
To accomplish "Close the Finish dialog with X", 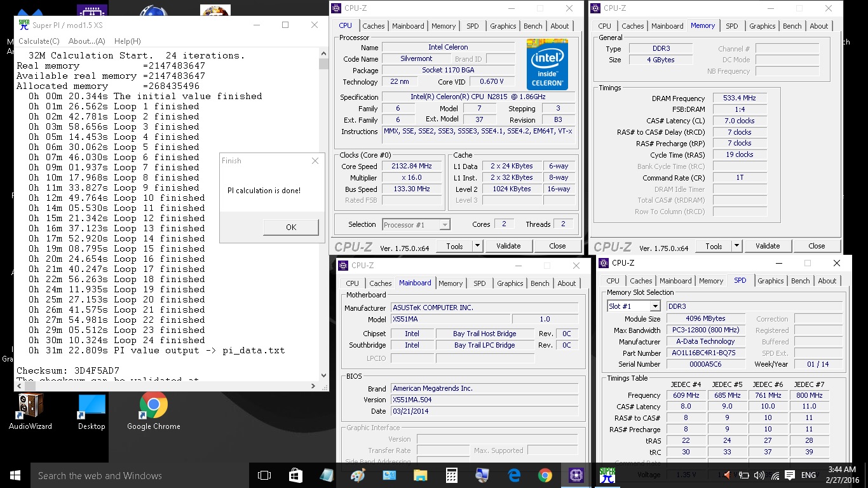I will [x=315, y=161].
